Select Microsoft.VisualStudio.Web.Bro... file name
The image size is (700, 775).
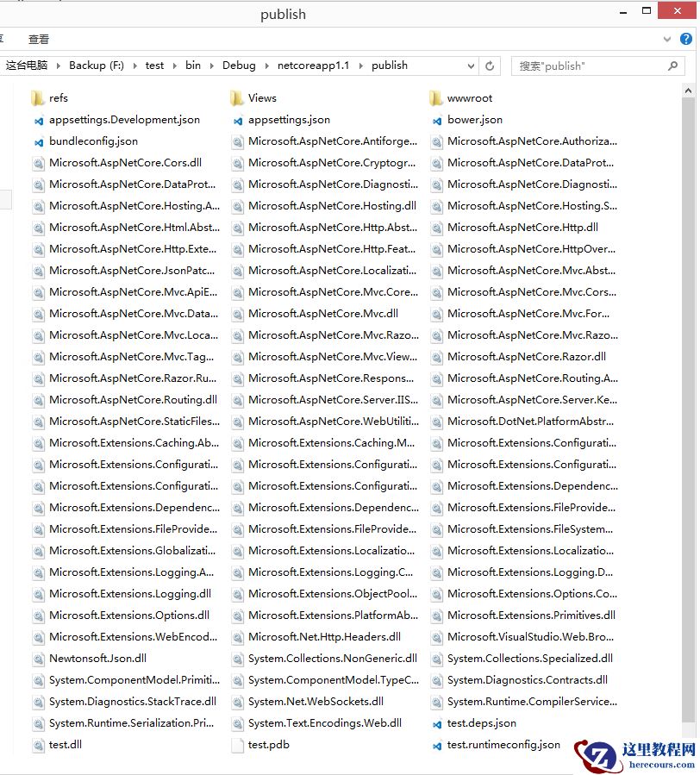(x=530, y=637)
